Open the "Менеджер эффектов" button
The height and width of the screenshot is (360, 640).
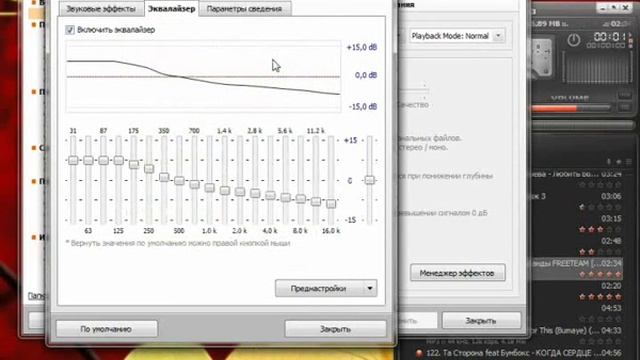(457, 273)
